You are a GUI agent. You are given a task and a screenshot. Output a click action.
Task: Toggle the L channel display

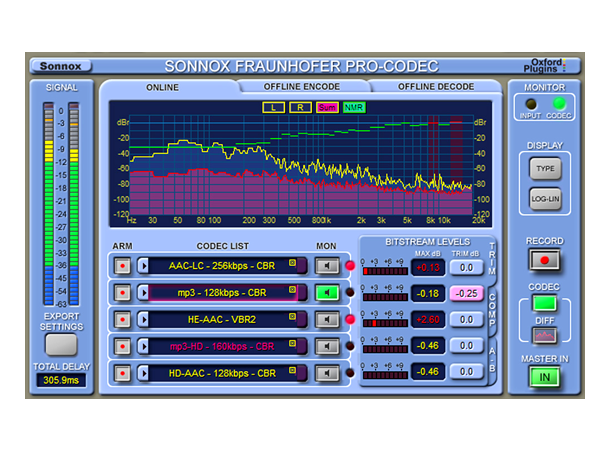(x=273, y=107)
